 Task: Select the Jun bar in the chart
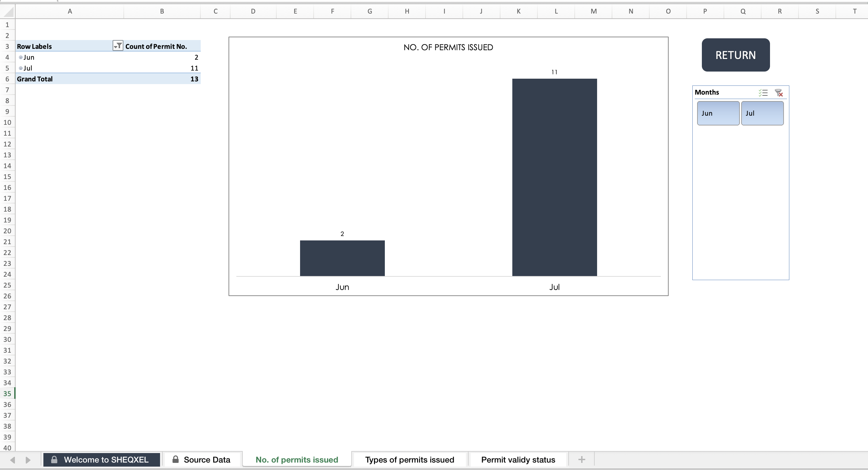pyautogui.click(x=342, y=258)
